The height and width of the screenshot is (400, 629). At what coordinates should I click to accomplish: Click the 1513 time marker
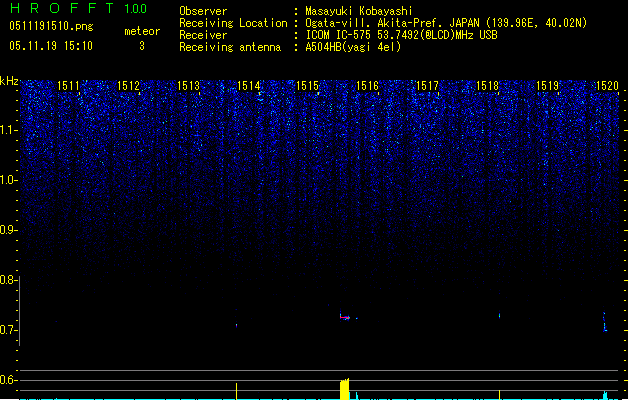click(x=188, y=86)
